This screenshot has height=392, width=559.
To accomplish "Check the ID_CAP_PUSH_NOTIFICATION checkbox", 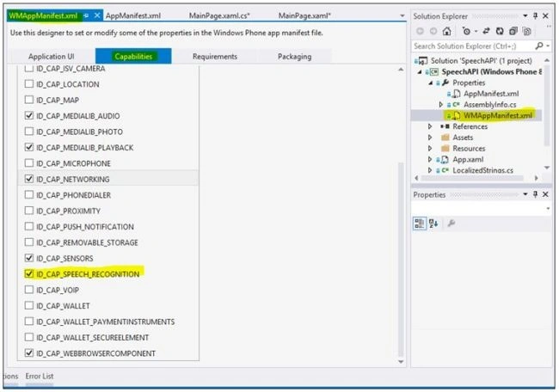I will 29,226.
